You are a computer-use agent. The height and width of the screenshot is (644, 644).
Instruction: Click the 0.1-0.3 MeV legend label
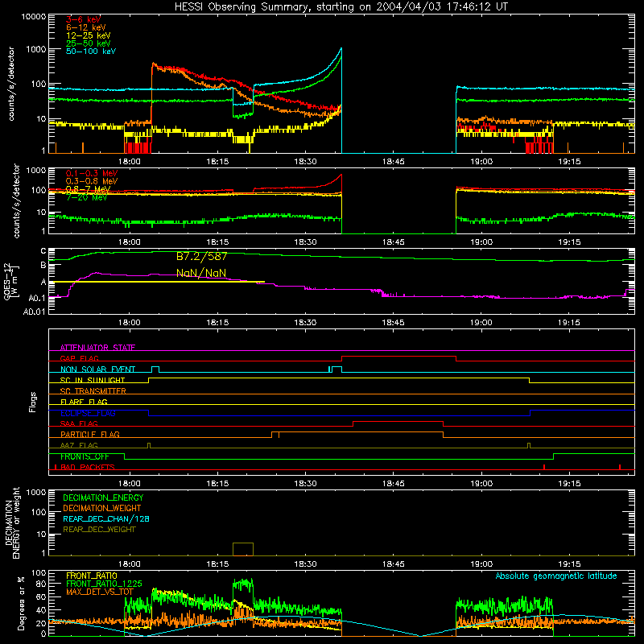point(92,173)
